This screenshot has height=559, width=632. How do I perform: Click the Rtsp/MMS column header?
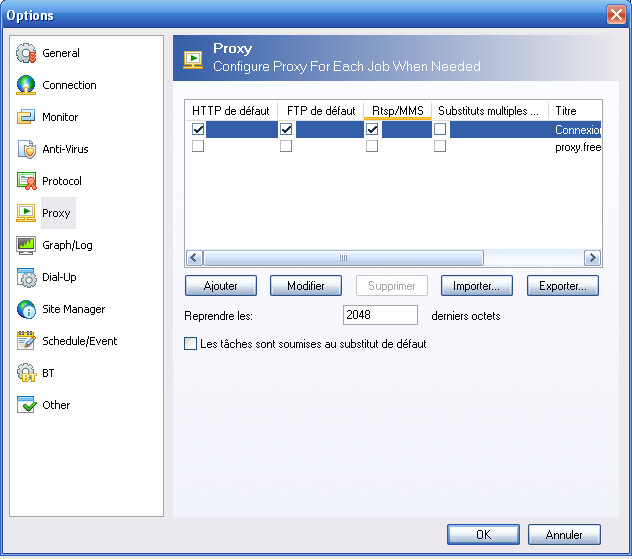click(x=397, y=110)
